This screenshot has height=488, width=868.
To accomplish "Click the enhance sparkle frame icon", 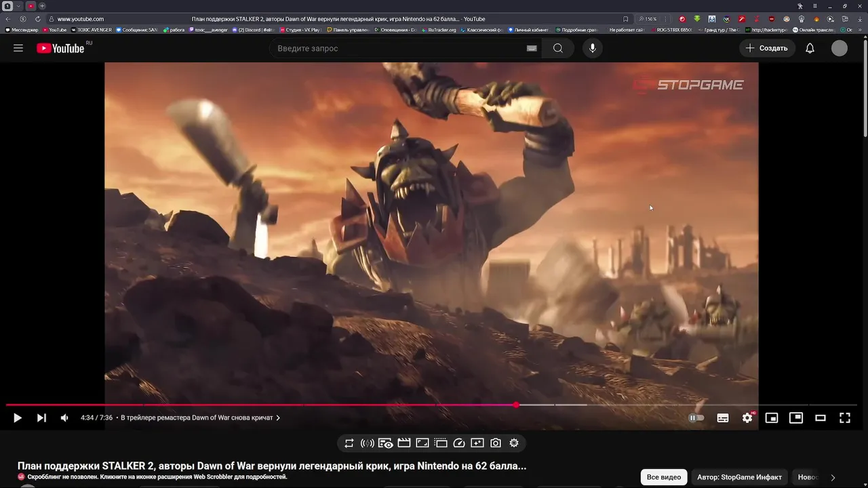I will (x=477, y=443).
